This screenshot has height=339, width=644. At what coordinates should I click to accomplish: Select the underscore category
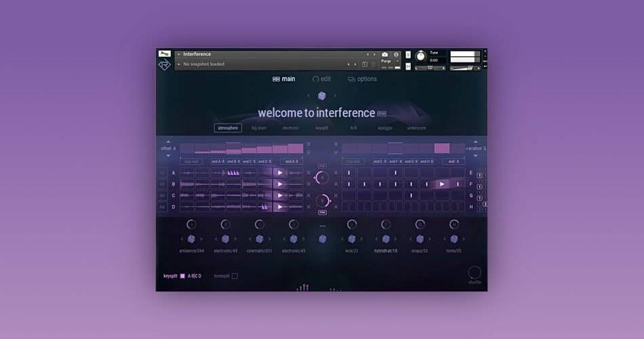pyautogui.click(x=416, y=127)
